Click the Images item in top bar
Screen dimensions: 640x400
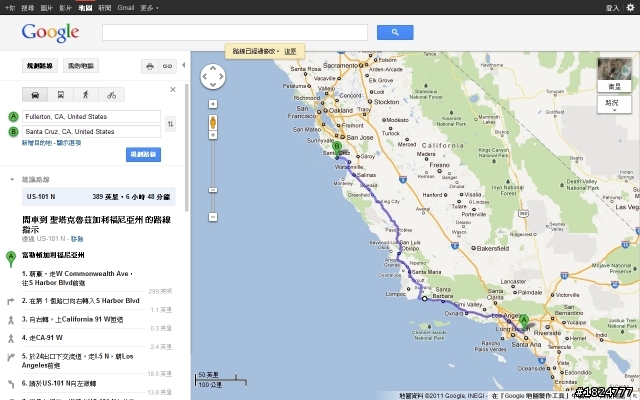47,7
